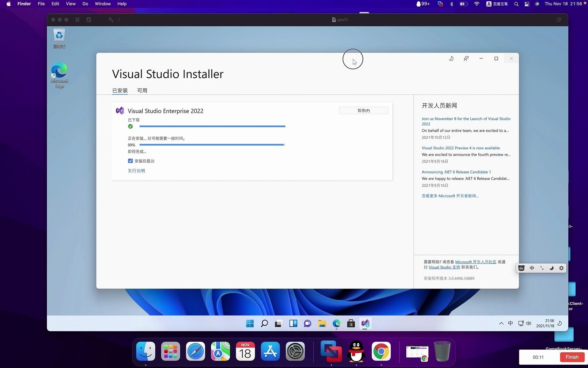Toggle IME punctuation mode button
Viewport: 588px width, 368px height.
[x=542, y=268]
